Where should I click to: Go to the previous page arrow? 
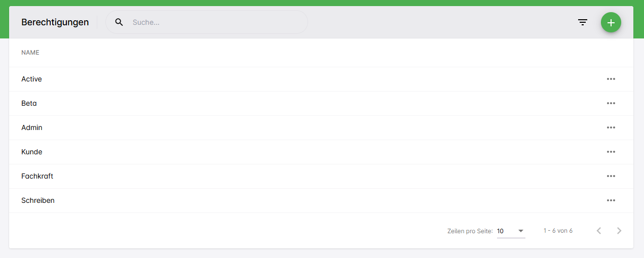click(x=599, y=231)
